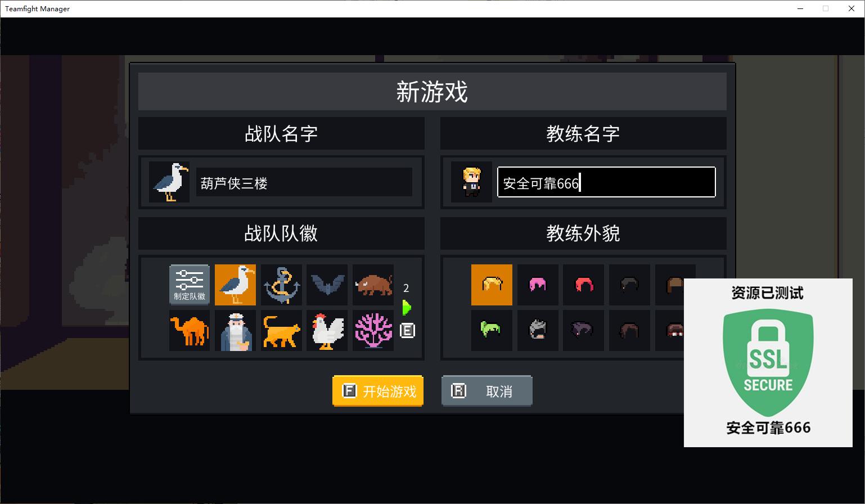Click the coach name input field

point(606,182)
